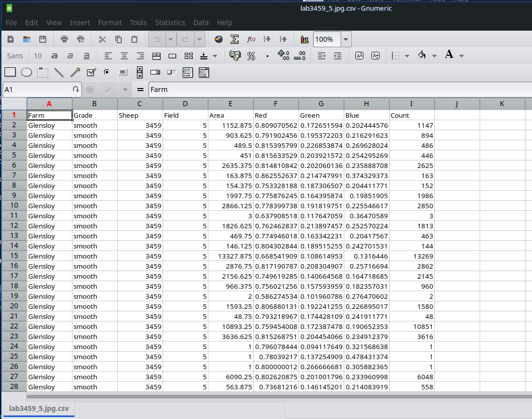This screenshot has height=419, width=532.
Task: Open a file using the folder icon
Action: tap(27, 39)
